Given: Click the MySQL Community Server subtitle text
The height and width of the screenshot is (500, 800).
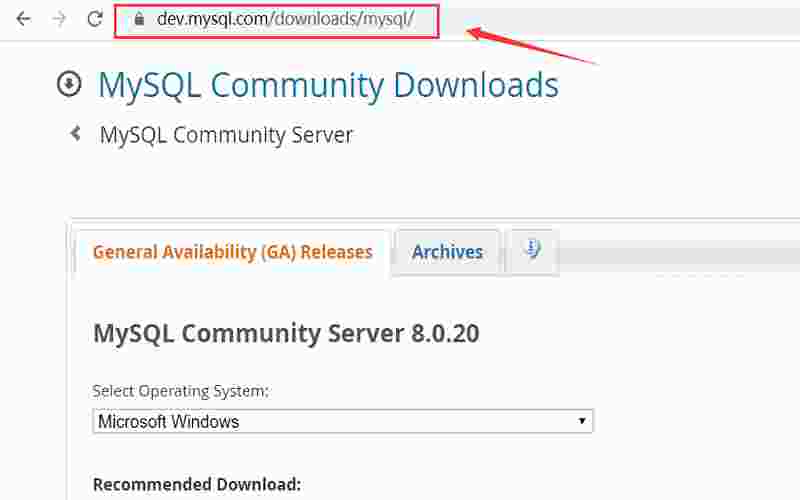Looking at the screenshot, I should (226, 135).
